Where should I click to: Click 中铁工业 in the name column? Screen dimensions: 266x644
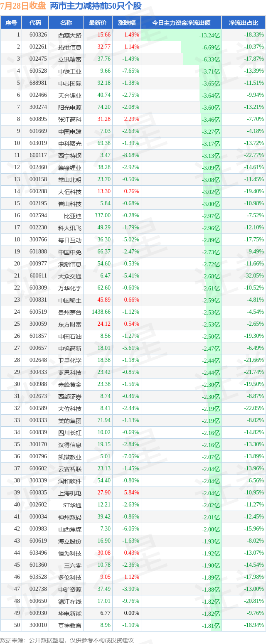click(70, 71)
